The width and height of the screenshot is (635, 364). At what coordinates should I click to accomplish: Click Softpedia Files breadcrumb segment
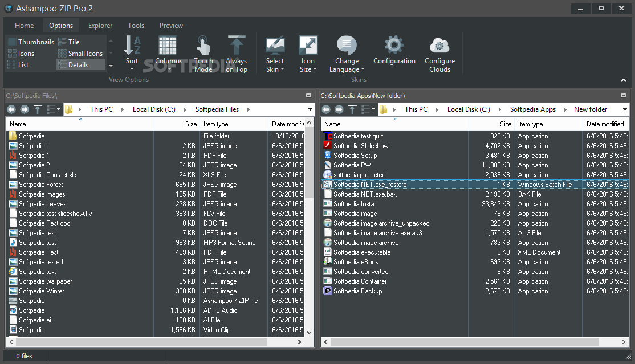point(217,109)
